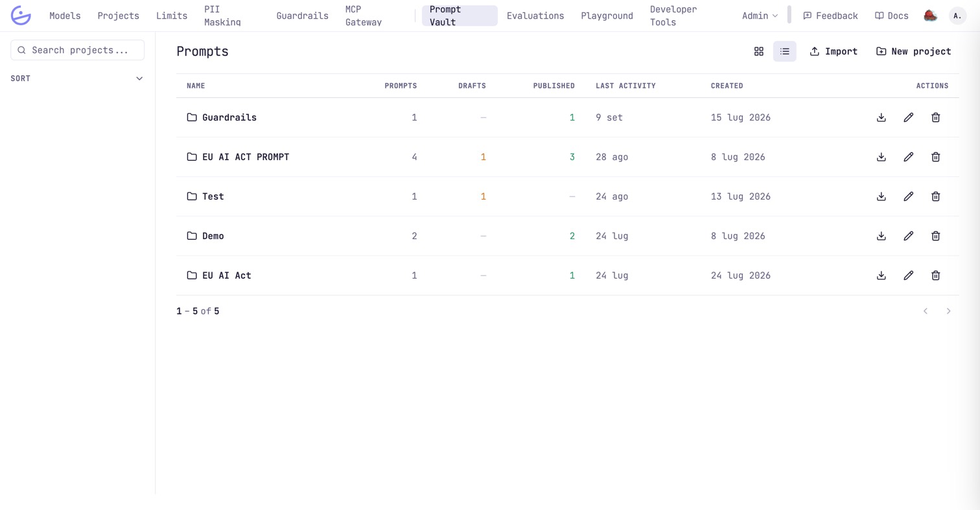
Task: Edit the EU AI ACT PROMPT project
Action: coord(908,157)
